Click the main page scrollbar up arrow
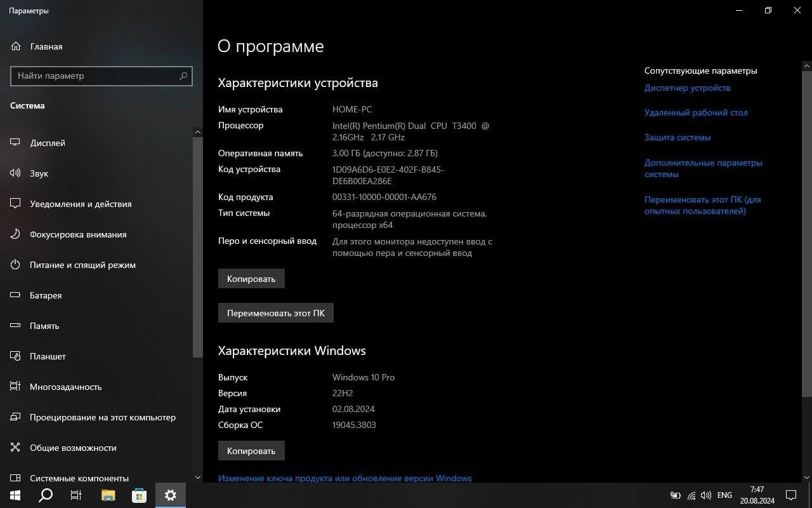 click(807, 66)
